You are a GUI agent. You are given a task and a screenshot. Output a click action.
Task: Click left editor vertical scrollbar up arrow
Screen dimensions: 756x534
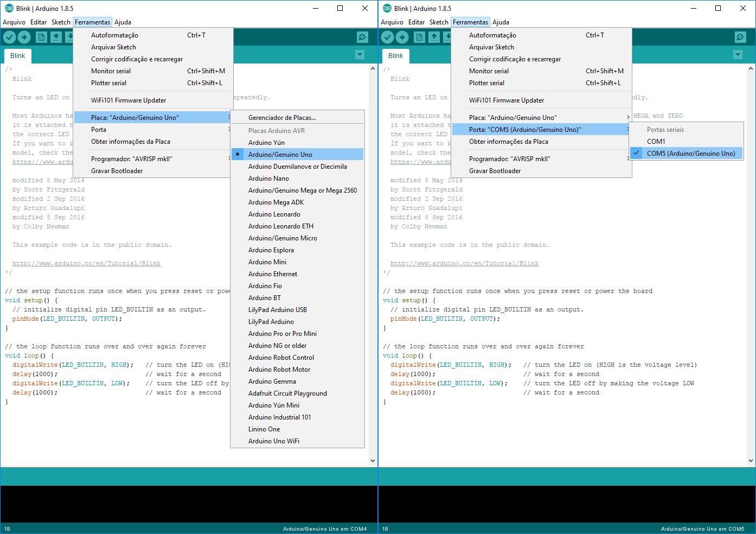373,69
